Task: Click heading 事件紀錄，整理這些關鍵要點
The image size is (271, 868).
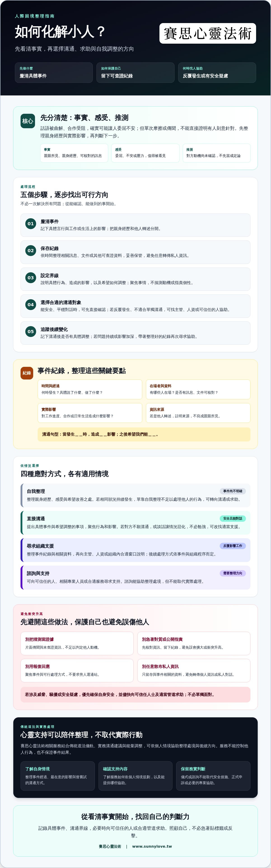Action: point(82,371)
